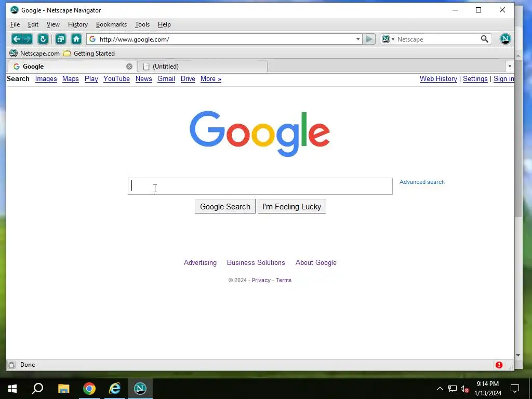Switch to the Google tab
The width and height of the screenshot is (532, 399).
click(x=72, y=66)
